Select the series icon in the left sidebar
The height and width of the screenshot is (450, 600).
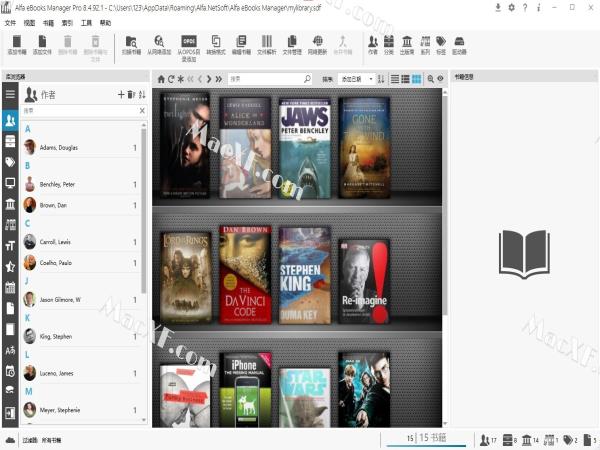[x=10, y=225]
